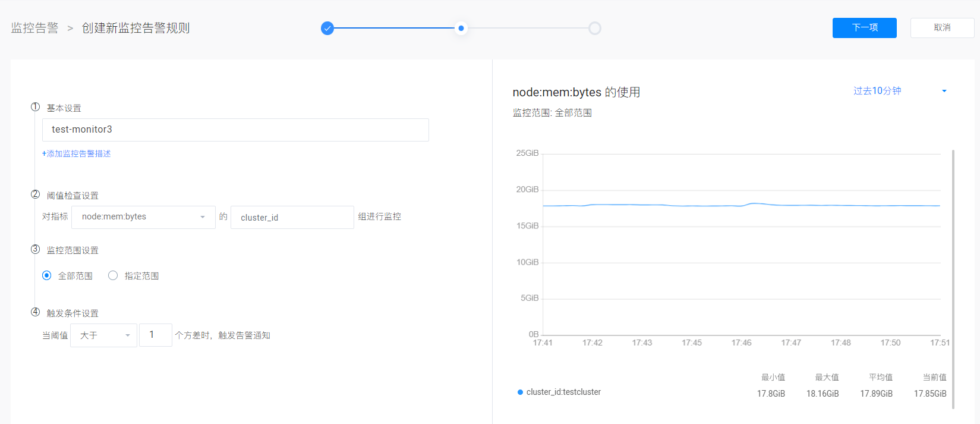Screen dimensions: 980x424
Task: Select the 指定范围 radio button
Action: tap(113, 275)
